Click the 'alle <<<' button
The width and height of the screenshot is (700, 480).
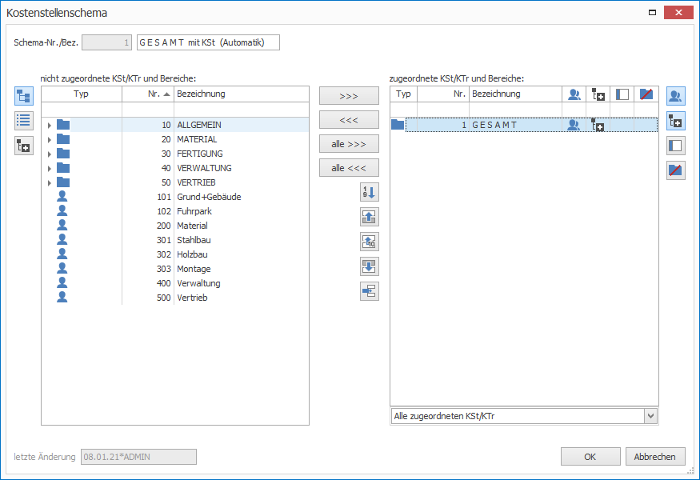(x=349, y=168)
